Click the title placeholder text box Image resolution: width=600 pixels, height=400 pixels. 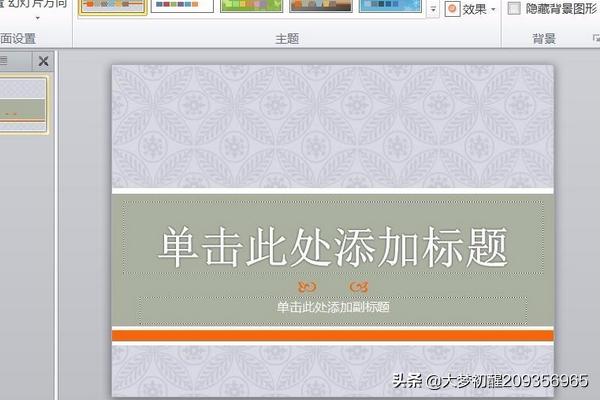(332, 247)
